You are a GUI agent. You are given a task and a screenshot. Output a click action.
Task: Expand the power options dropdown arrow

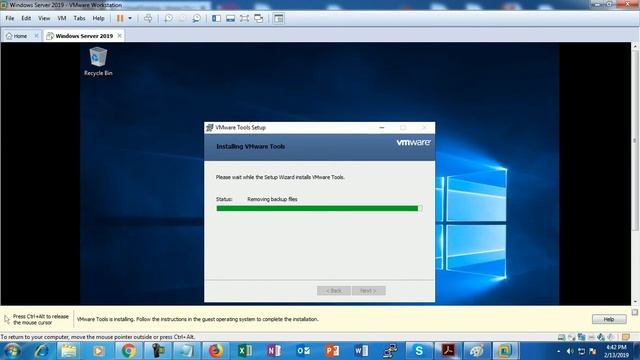[x=130, y=18]
